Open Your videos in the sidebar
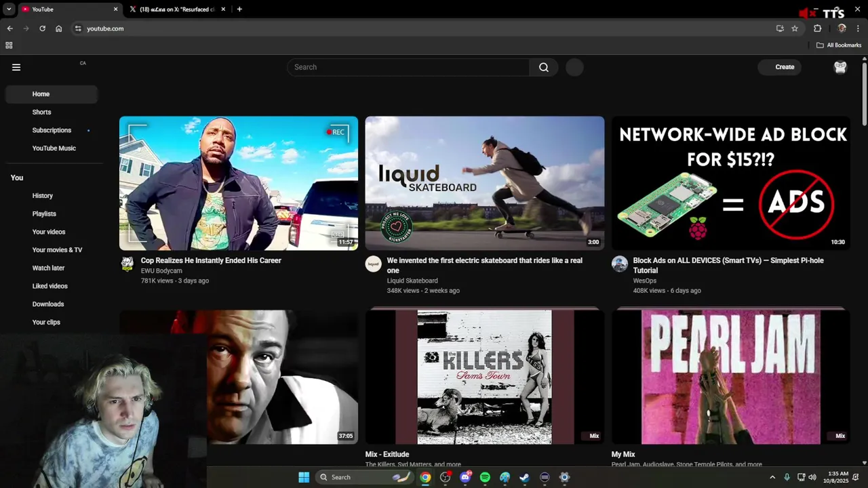This screenshot has width=868, height=488. 52,232
